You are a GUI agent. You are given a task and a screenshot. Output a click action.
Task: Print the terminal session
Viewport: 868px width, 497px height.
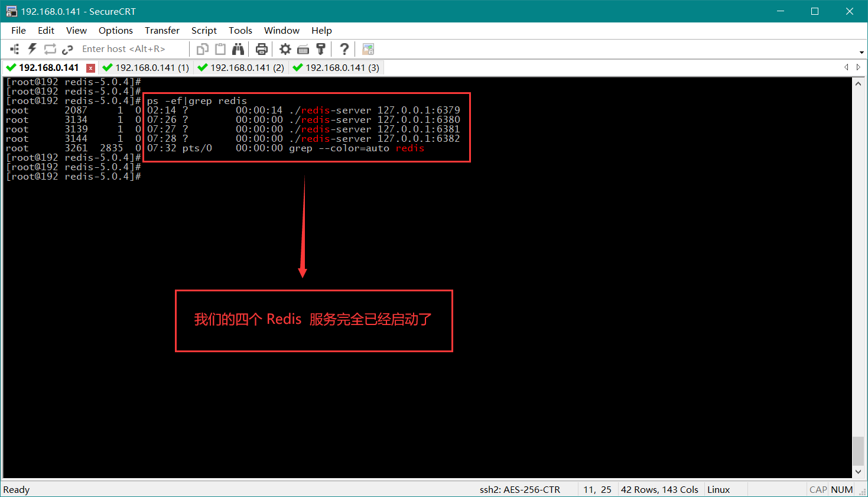(x=262, y=49)
